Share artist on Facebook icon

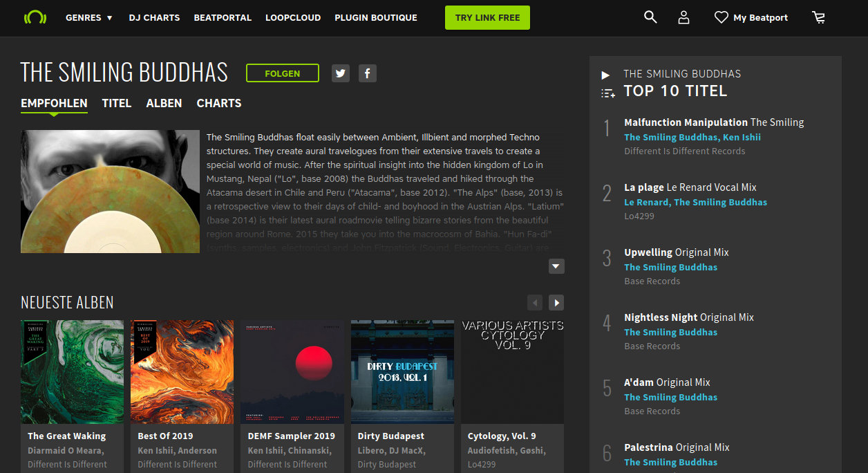(x=368, y=73)
